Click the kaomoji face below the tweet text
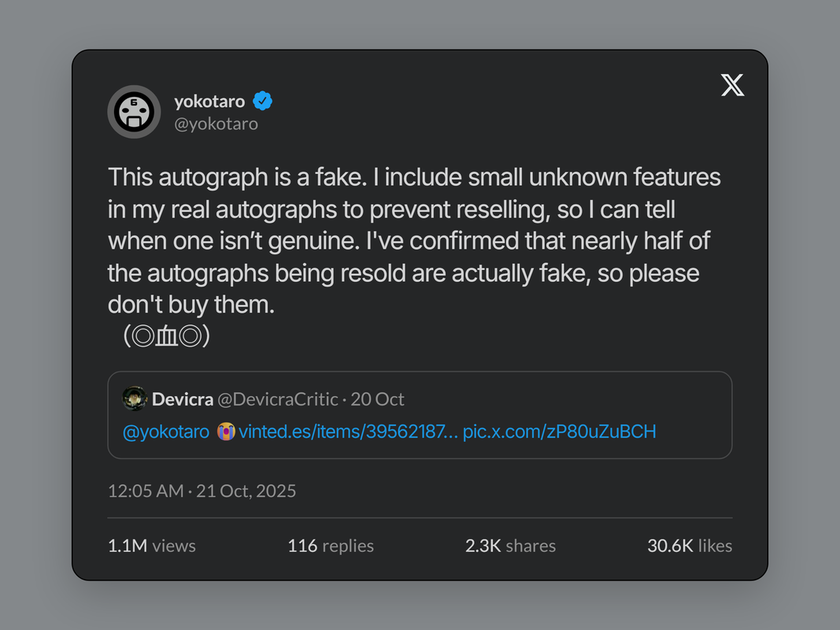This screenshot has width=840, height=630. pos(166,336)
